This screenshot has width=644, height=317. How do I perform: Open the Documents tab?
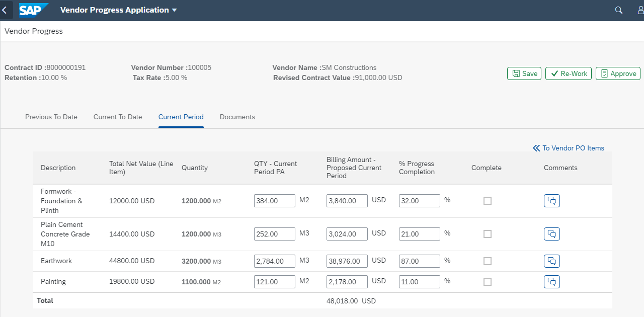point(237,117)
